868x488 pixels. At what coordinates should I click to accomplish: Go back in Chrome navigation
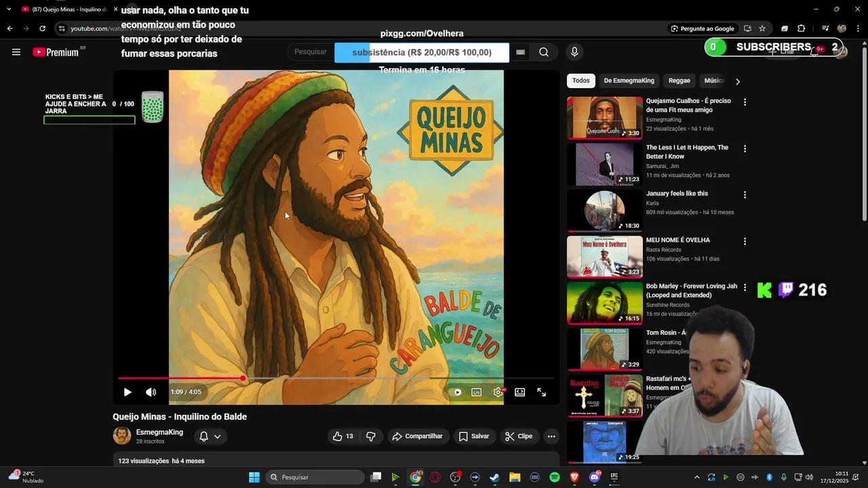coord(9,28)
